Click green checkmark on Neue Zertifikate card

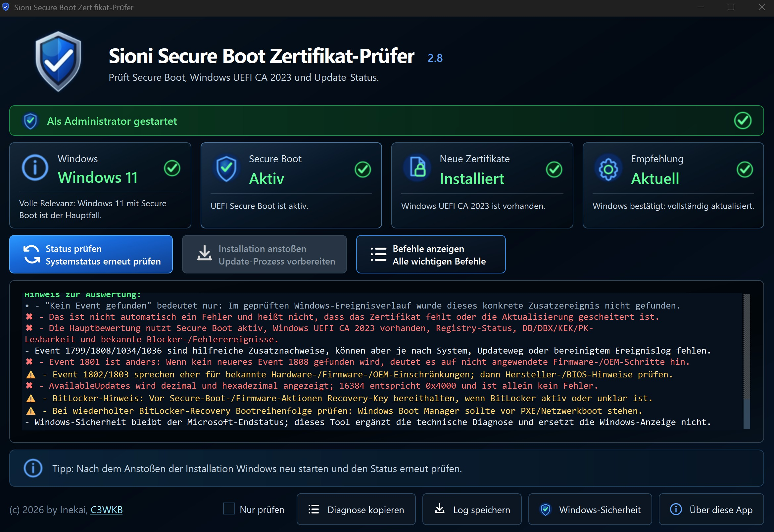click(x=554, y=170)
